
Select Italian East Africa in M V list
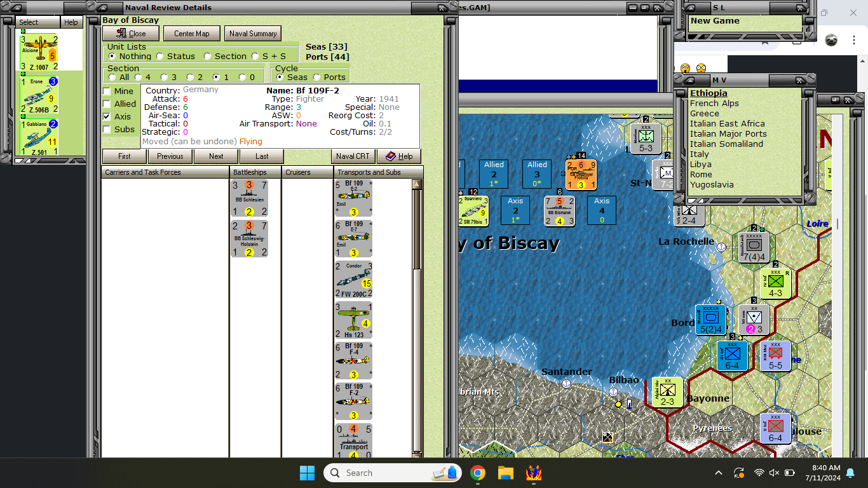(x=728, y=124)
